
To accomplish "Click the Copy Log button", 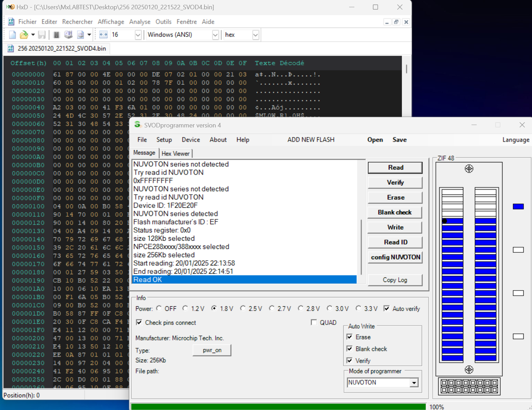I will pos(395,280).
